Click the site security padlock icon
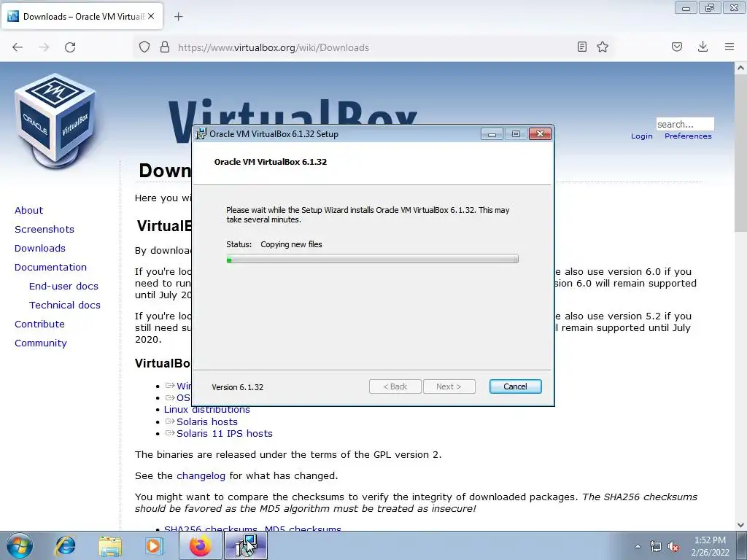This screenshot has width=747, height=560. (x=165, y=47)
